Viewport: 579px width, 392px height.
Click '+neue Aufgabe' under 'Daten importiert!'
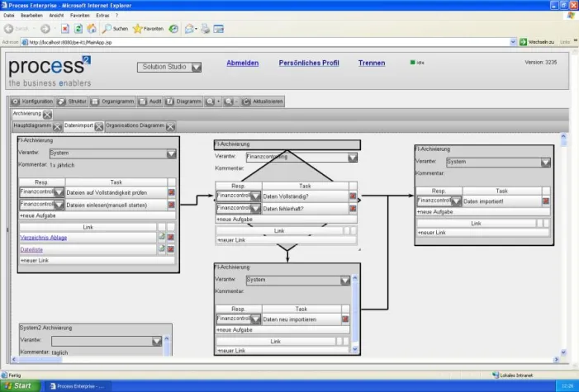point(435,211)
